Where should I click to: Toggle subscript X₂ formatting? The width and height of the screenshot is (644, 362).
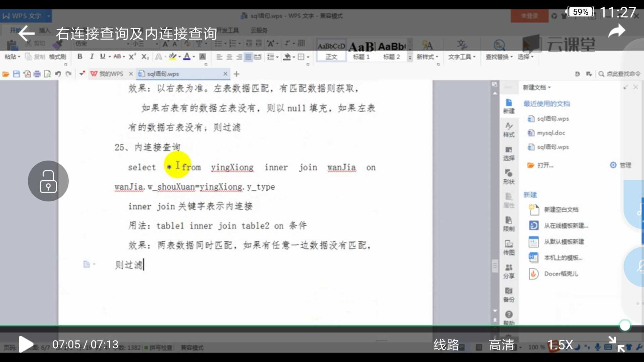point(145,57)
